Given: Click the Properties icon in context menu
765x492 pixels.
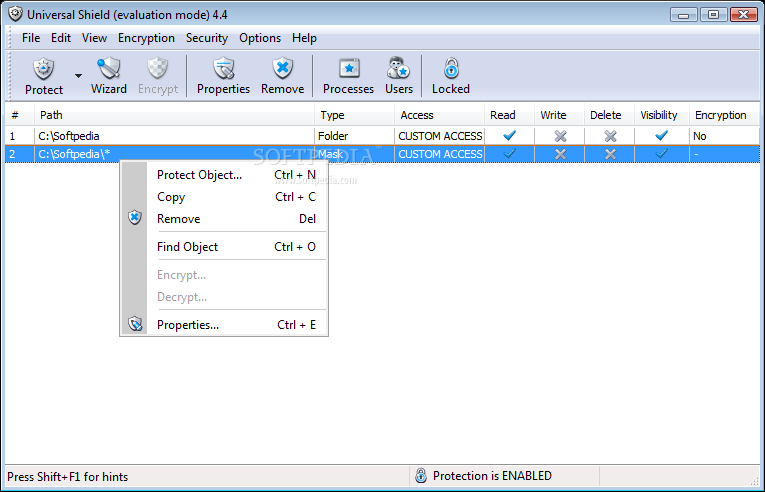Looking at the screenshot, I should [x=135, y=324].
